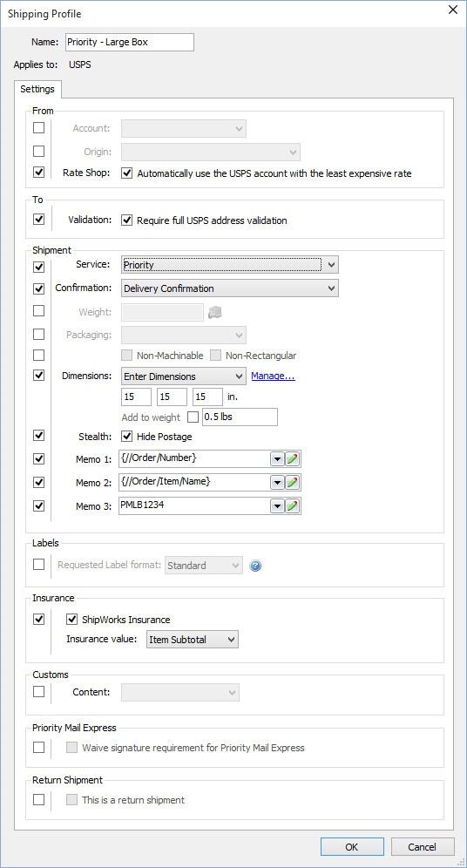Toggle the To Validation row checkbox
467x868 pixels.
pyautogui.click(x=38, y=219)
